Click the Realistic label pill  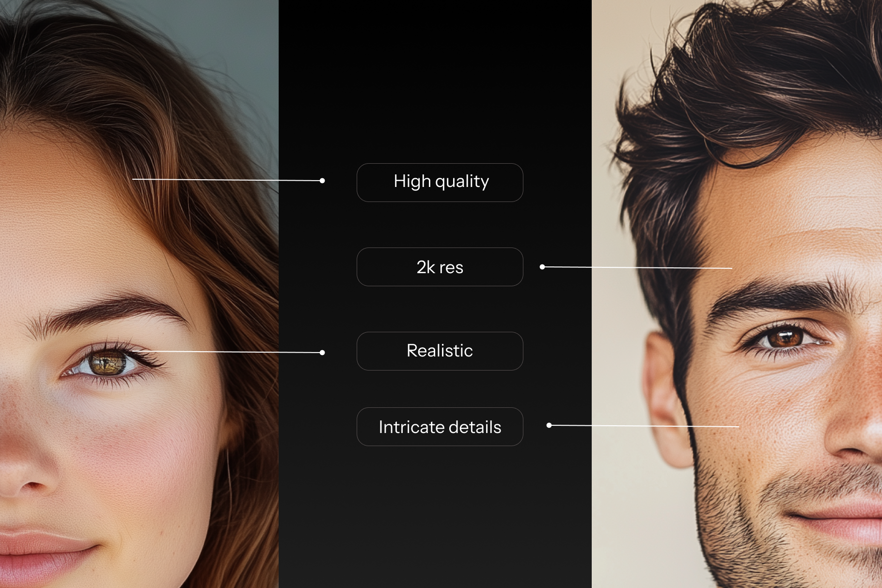[x=440, y=351]
